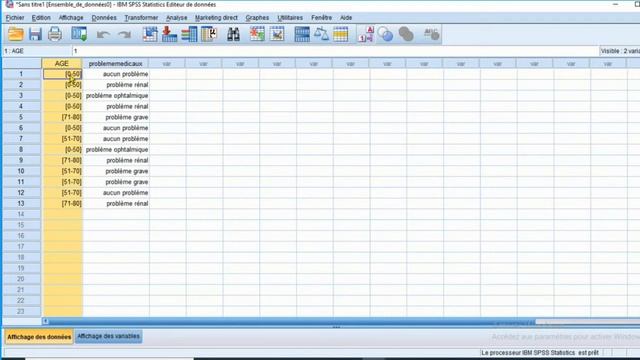Select 'problème grave' cell in row 11
Screen dimensions: 640x360
(x=116, y=182)
